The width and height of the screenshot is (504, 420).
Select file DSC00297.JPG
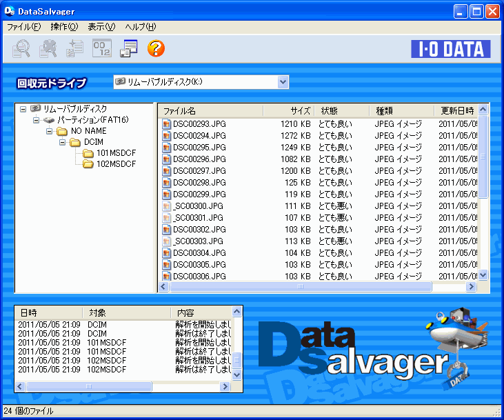pyautogui.click(x=199, y=171)
